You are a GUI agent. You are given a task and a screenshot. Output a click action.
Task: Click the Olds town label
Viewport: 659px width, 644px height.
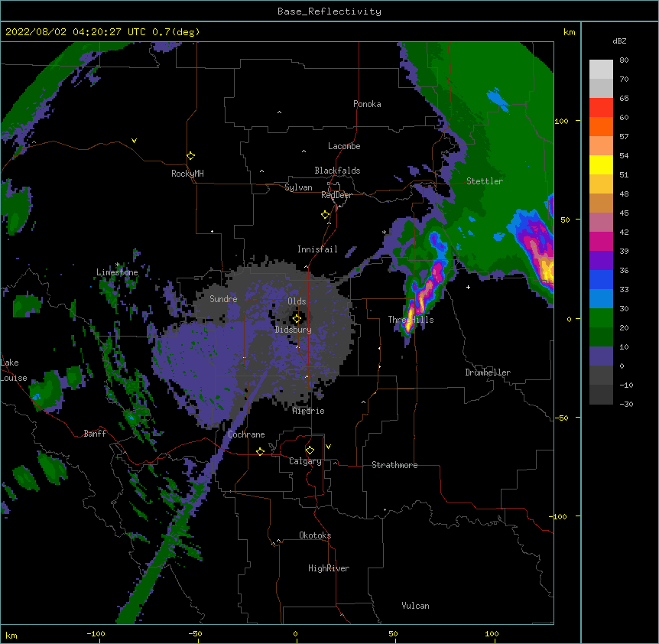tap(297, 301)
